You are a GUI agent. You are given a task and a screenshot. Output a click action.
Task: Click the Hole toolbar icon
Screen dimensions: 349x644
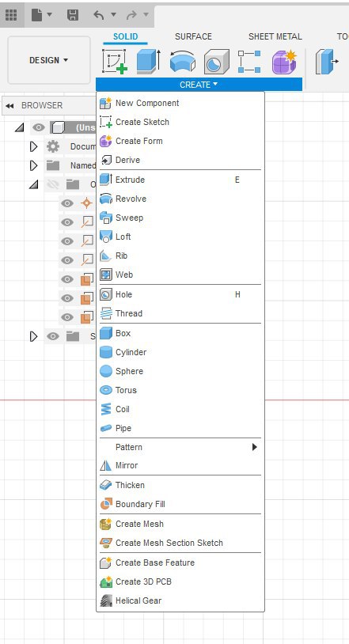tap(217, 62)
